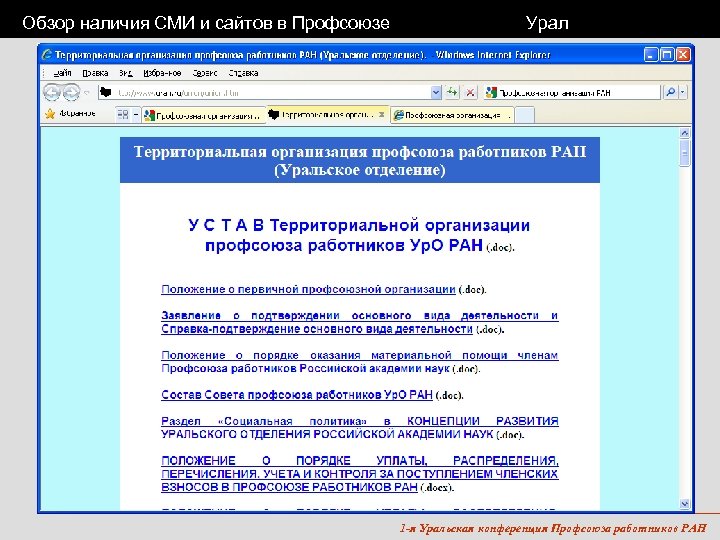This screenshot has height=540, width=720.
Task: Open ПОЛОЖЕНИЕ О ПОРЯДКЕ УПЛАТЫ членских взносов link
Action: 360,474
